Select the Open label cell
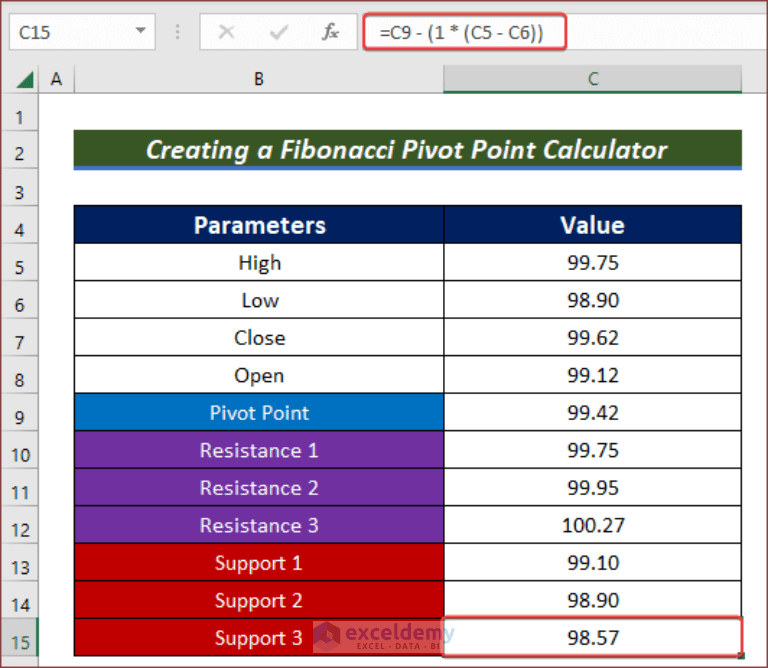 (259, 375)
